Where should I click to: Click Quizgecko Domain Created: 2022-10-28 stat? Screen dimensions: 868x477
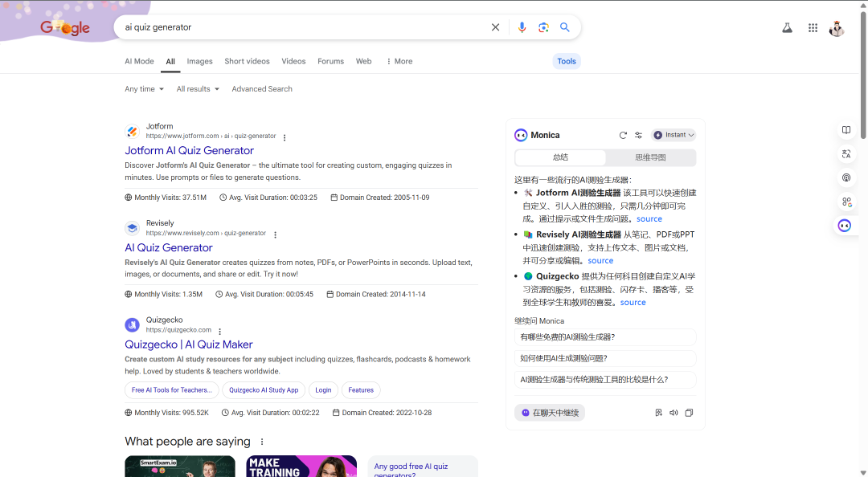[382, 413]
